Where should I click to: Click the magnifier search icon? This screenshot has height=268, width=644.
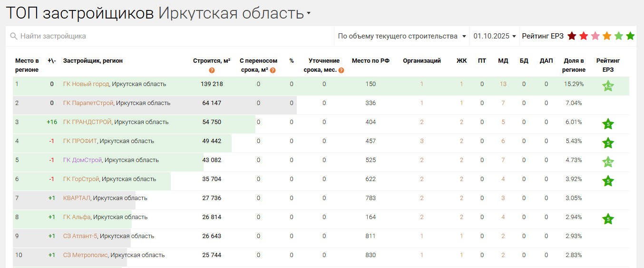tap(14, 37)
